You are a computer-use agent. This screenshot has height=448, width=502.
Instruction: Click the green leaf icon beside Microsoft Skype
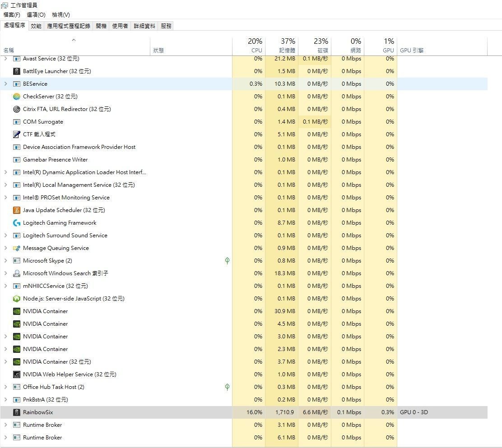(x=227, y=261)
